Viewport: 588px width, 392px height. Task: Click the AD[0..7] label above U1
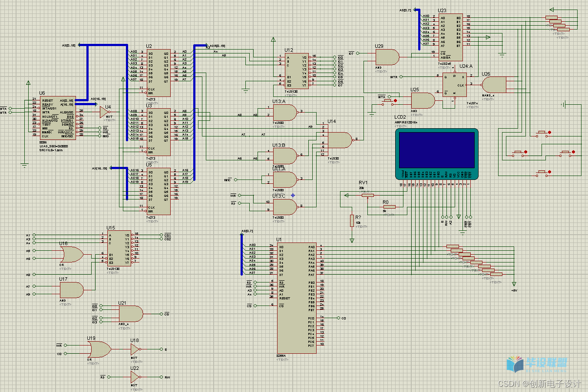[x=247, y=231]
